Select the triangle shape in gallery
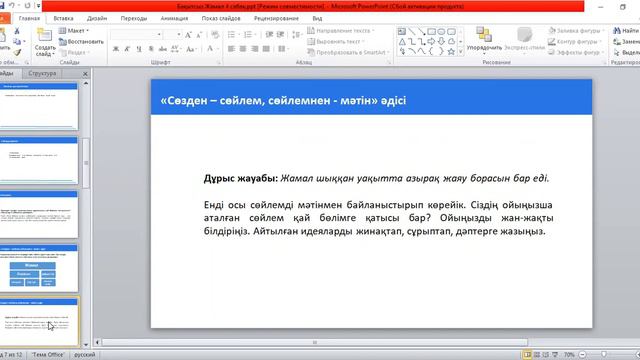 (402, 42)
